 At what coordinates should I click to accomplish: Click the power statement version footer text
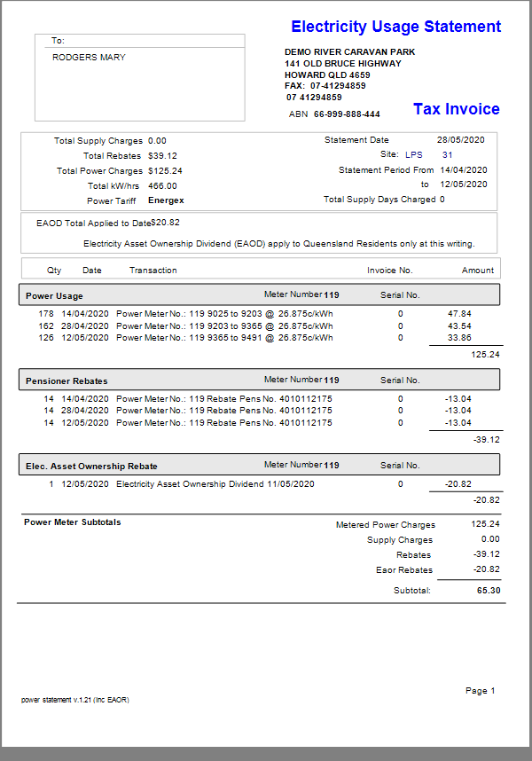click(75, 700)
